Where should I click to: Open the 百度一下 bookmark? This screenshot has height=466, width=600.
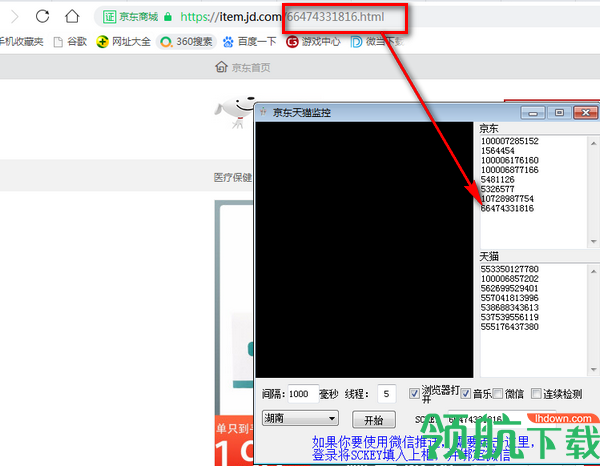pos(249,42)
